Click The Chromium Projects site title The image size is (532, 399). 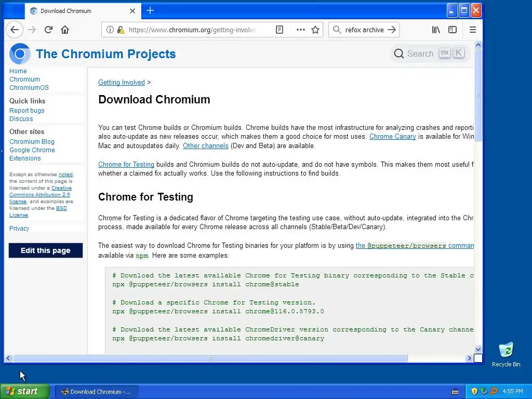tap(106, 54)
